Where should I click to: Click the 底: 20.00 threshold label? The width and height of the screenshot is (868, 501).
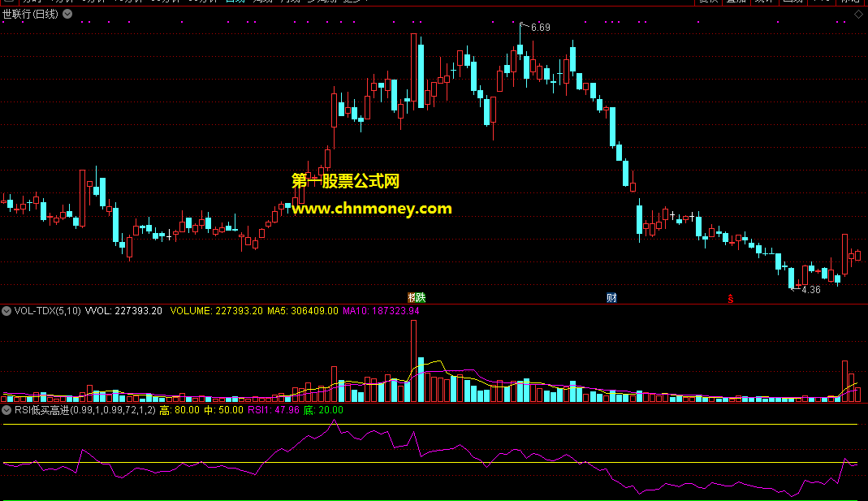coord(323,410)
